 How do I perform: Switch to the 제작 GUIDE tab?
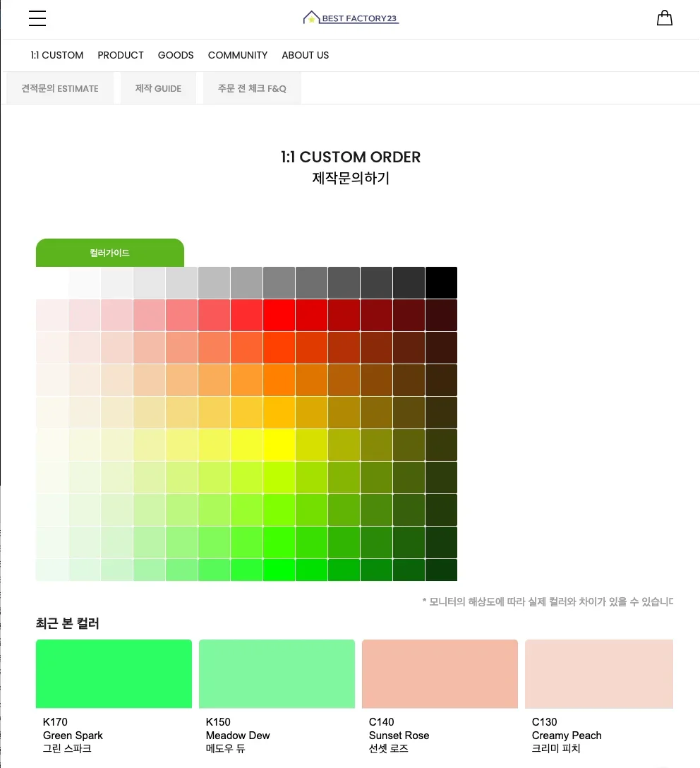pyautogui.click(x=158, y=88)
